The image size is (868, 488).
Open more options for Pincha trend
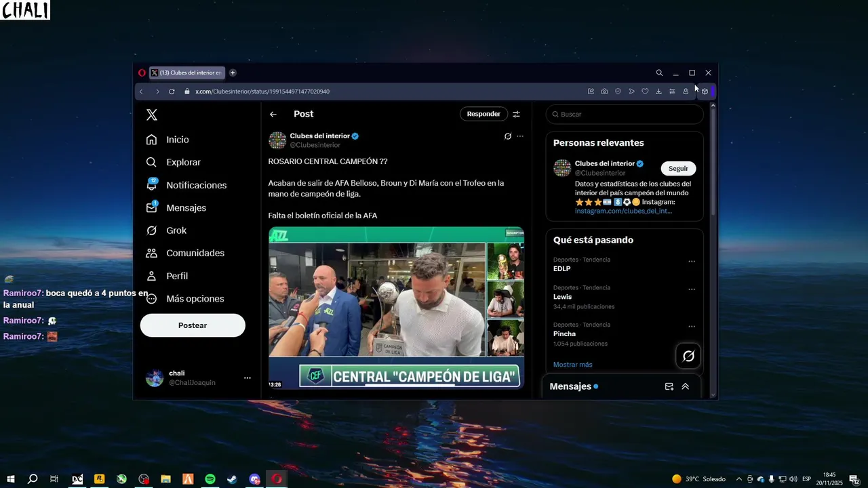tap(692, 326)
